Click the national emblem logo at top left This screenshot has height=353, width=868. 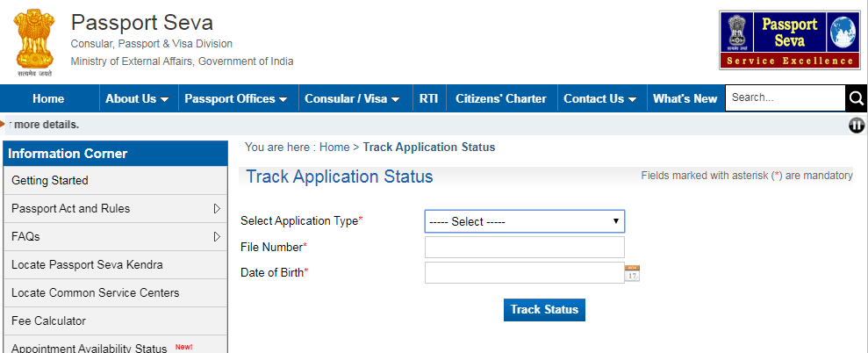pos(36,39)
